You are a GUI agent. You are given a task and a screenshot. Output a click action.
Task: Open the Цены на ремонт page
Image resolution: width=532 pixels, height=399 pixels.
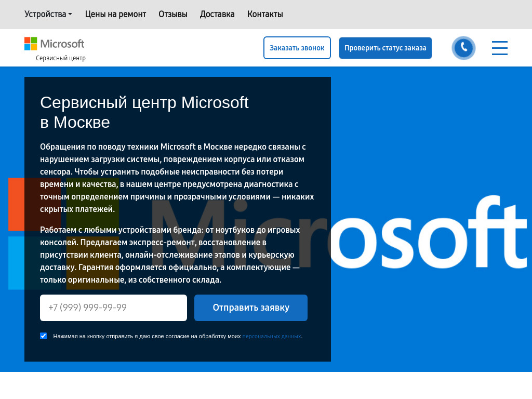tap(115, 14)
